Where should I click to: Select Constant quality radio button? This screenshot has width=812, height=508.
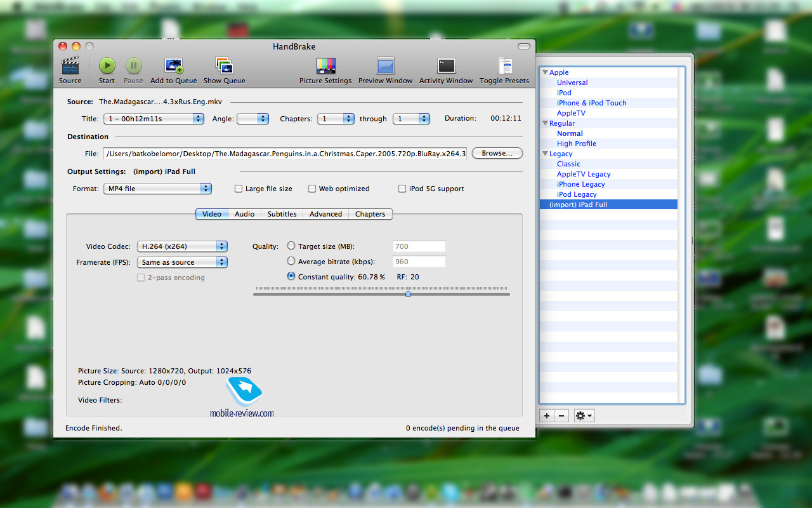point(291,276)
